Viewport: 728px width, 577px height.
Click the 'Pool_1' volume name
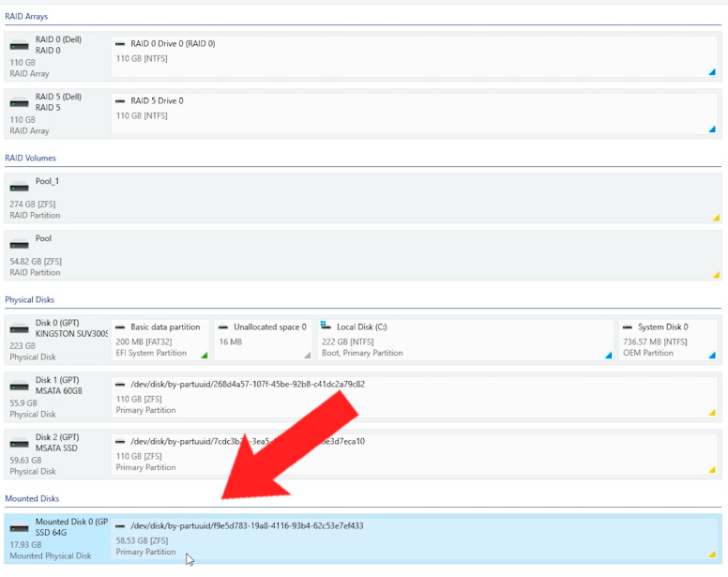pos(47,181)
